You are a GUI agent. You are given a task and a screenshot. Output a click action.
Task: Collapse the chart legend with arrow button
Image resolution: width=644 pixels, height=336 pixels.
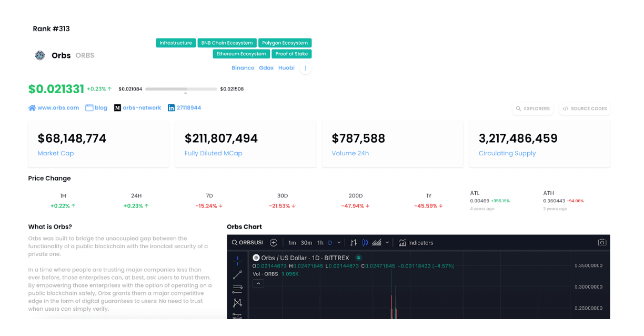click(x=258, y=283)
